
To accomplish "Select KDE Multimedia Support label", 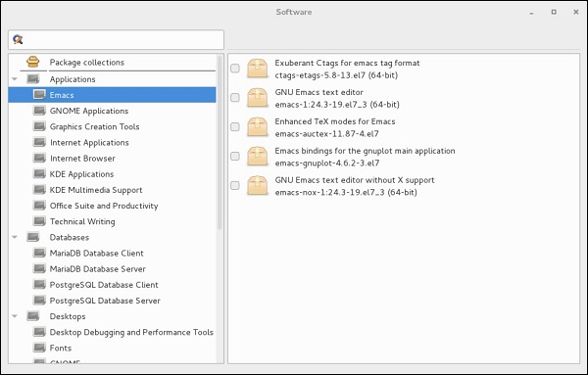I will tap(96, 190).
